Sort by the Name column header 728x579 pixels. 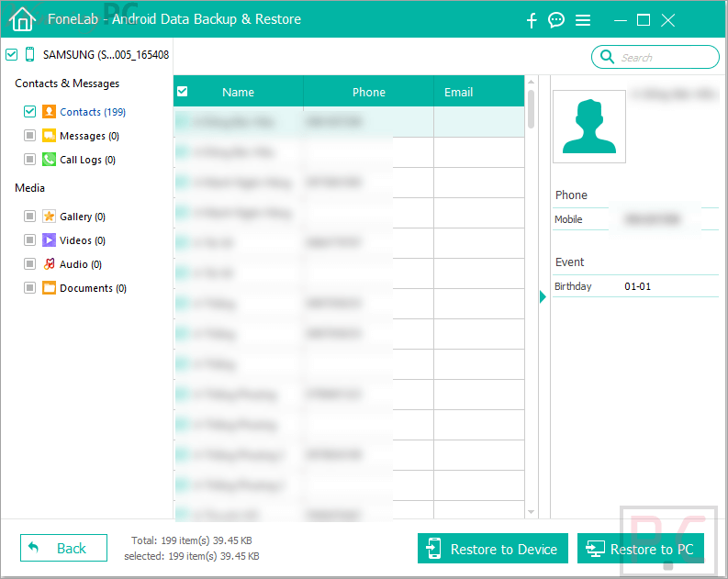(238, 92)
